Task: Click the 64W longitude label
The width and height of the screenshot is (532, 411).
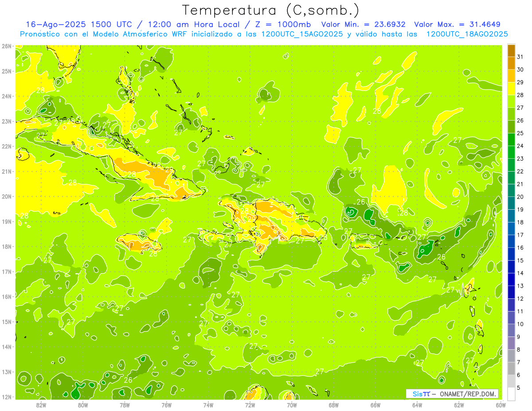Action: (x=417, y=405)
